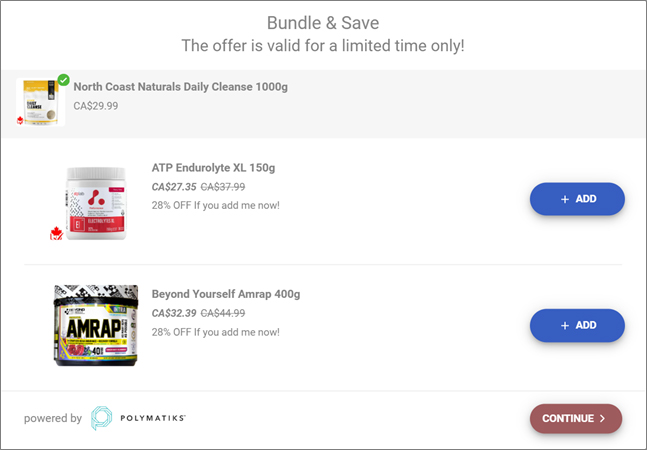Screen dimensions: 647x450
Task: Click the maple leaf badge on Daily Cleanse
Action: (20, 120)
